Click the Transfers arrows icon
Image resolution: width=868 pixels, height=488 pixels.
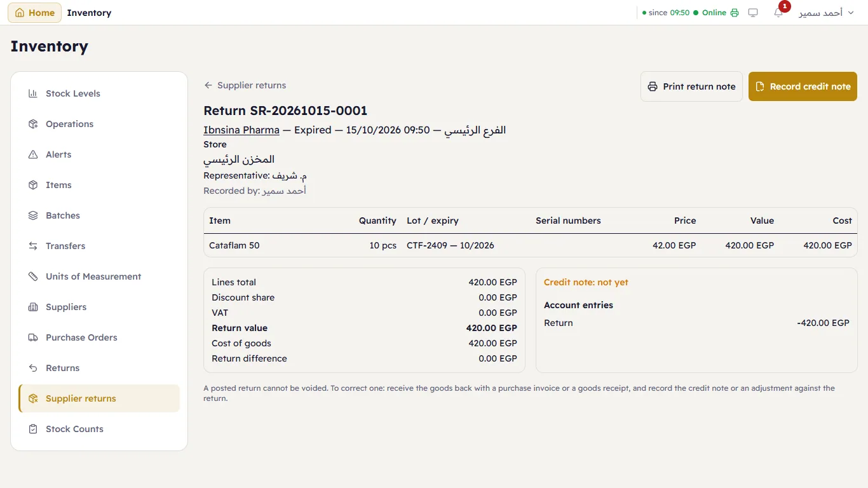33,246
